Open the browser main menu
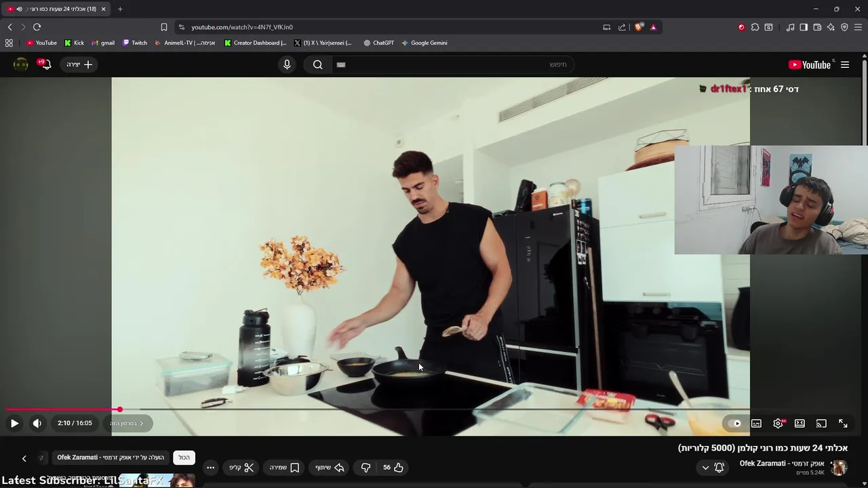Screen dimensions: 868x488 tap(858, 27)
